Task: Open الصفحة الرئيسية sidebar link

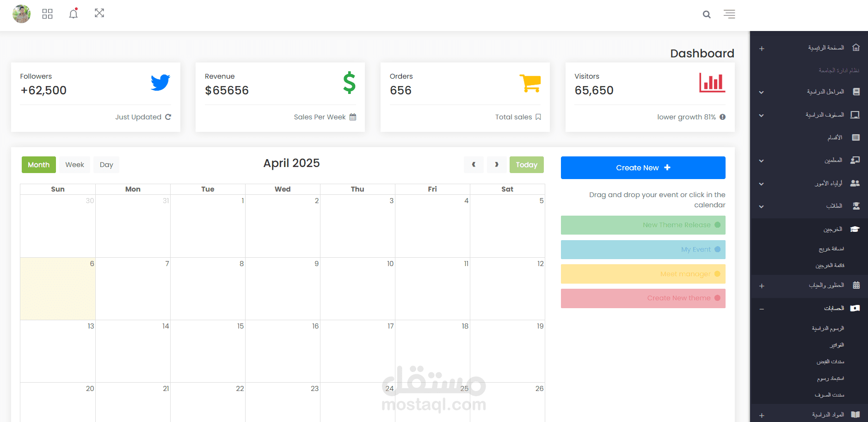Action: [826, 48]
